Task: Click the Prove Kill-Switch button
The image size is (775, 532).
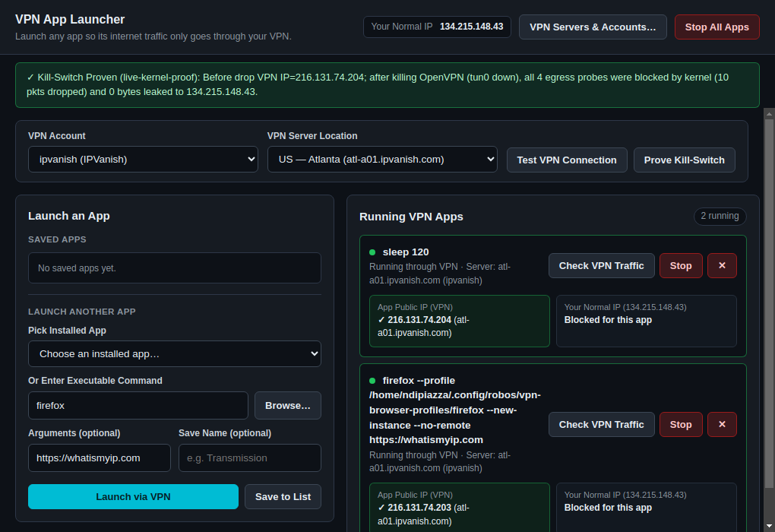Action: click(x=684, y=160)
